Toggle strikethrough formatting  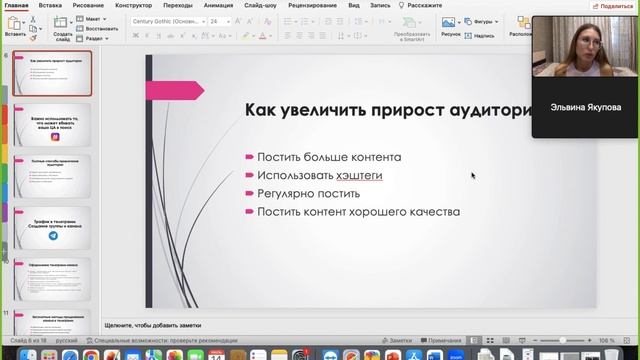[171, 36]
